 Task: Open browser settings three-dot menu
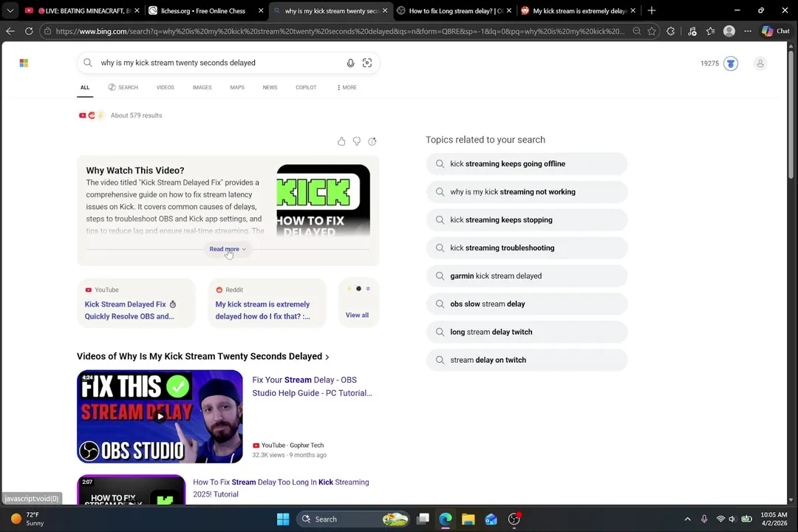[x=748, y=31]
